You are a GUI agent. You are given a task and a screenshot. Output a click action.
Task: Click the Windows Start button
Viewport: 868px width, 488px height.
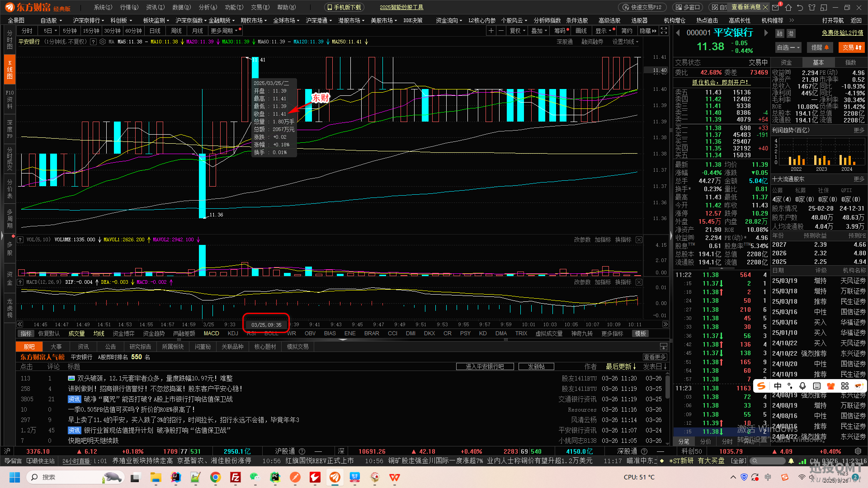pyautogui.click(x=14, y=477)
